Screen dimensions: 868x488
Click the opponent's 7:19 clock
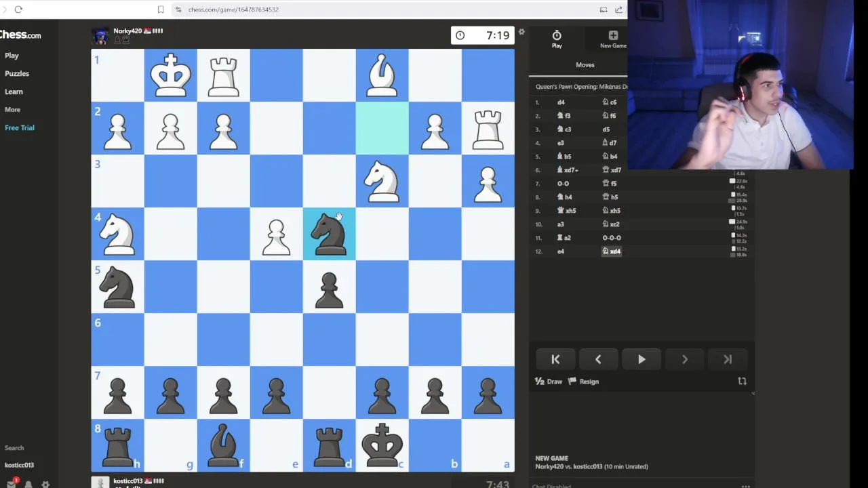pyautogui.click(x=482, y=35)
